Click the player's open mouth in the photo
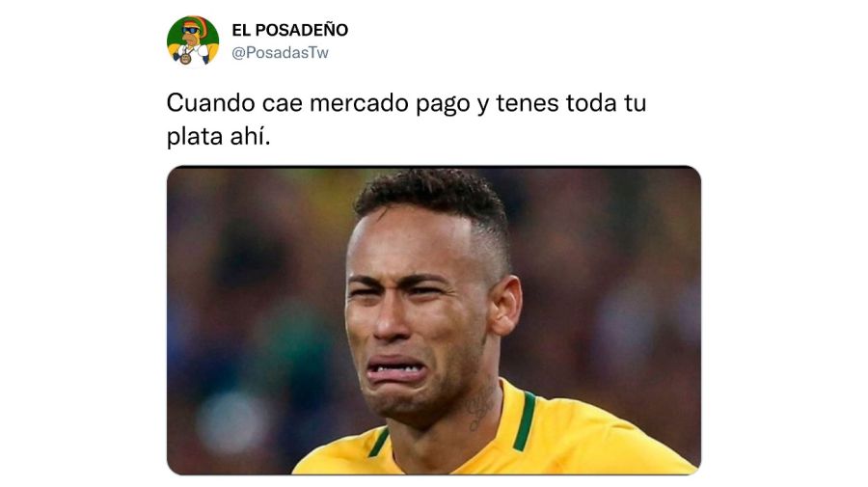The height and width of the screenshot is (487, 868). 395,369
